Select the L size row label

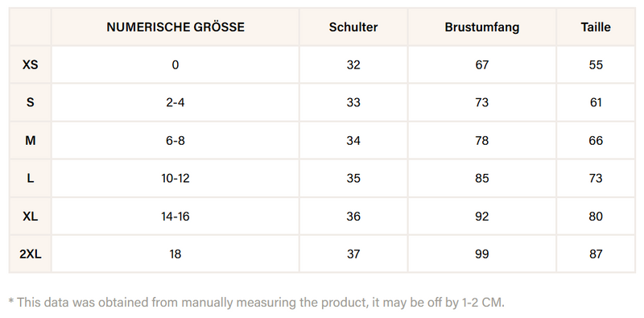click(x=31, y=178)
